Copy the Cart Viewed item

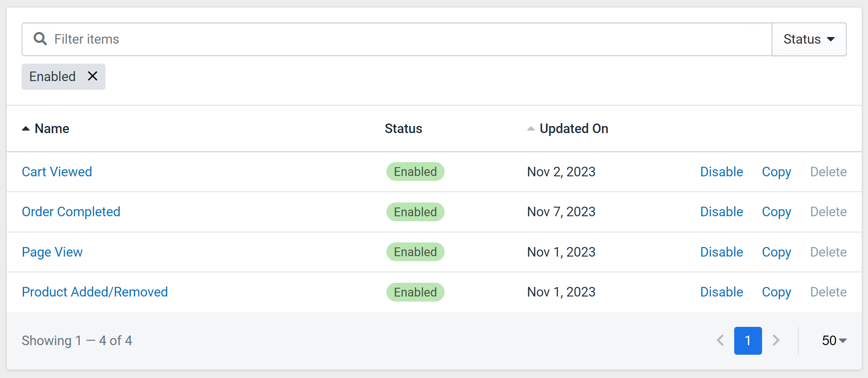[x=776, y=172]
